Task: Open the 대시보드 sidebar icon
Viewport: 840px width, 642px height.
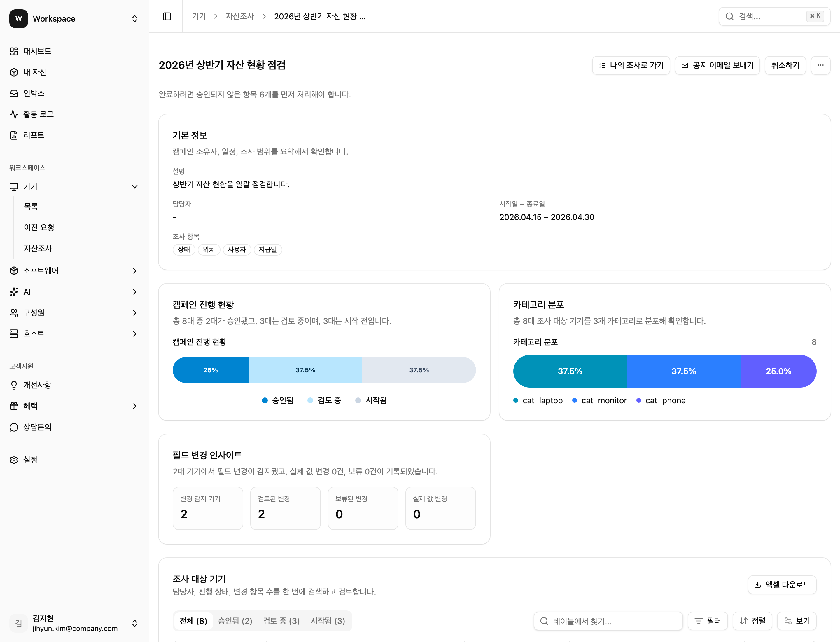Action: click(x=14, y=51)
